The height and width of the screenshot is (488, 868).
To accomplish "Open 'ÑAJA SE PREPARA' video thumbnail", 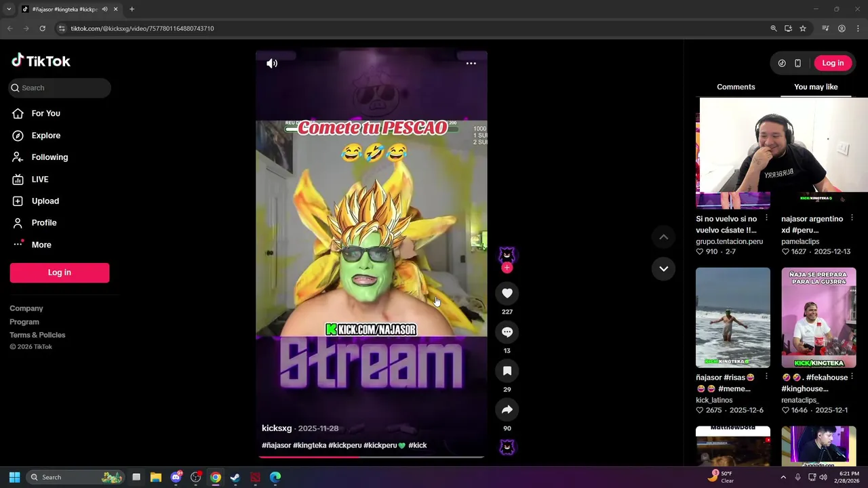I will coord(818,317).
